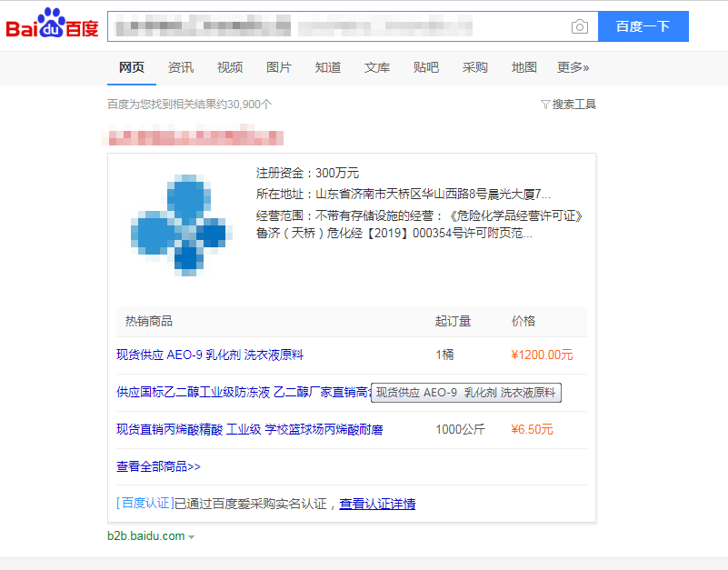Open 搜索工具 filter options
The width and height of the screenshot is (728, 570).
(x=569, y=105)
